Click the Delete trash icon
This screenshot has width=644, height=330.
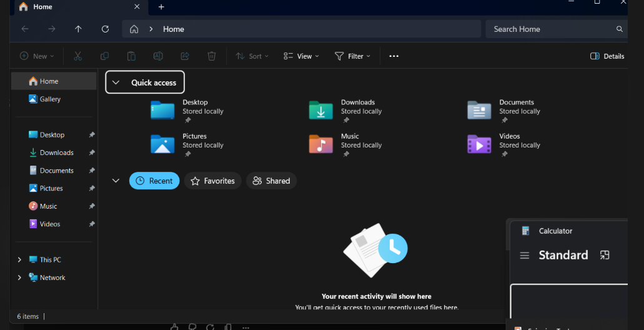212,56
